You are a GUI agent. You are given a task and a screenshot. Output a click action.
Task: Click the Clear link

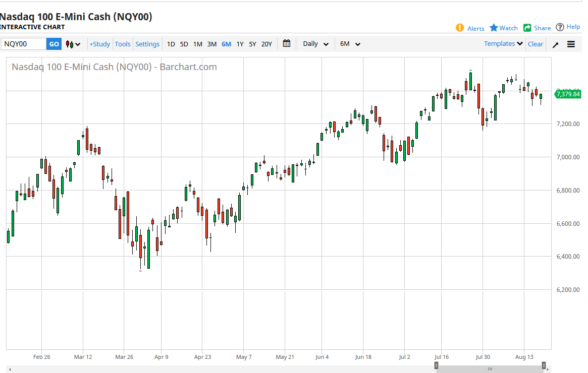tap(536, 44)
